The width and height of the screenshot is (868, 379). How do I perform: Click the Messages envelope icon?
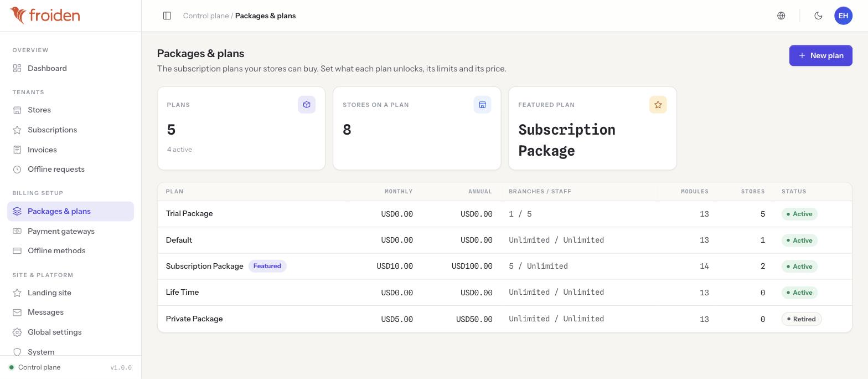17,313
